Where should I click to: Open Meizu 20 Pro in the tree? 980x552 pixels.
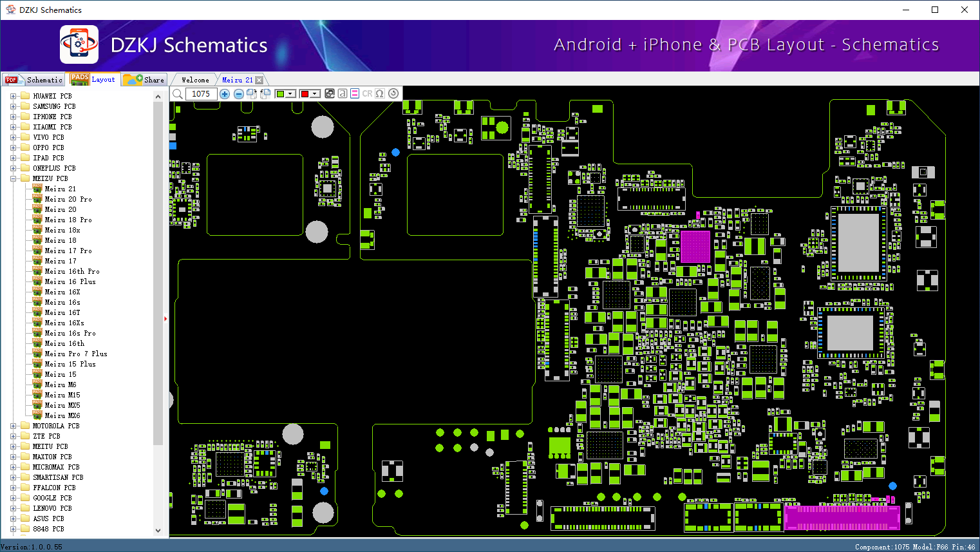tap(68, 199)
